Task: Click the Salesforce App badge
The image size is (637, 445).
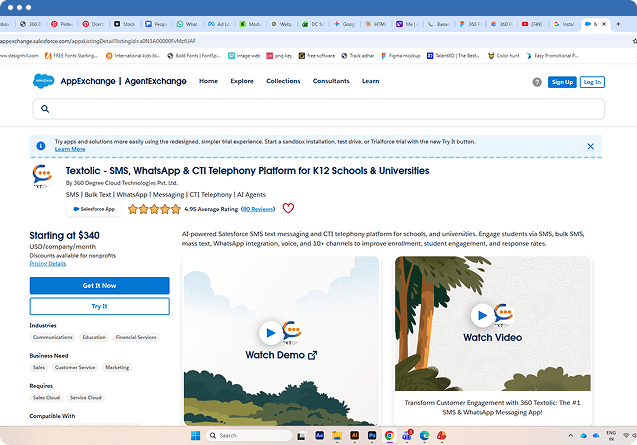Action: (x=94, y=209)
